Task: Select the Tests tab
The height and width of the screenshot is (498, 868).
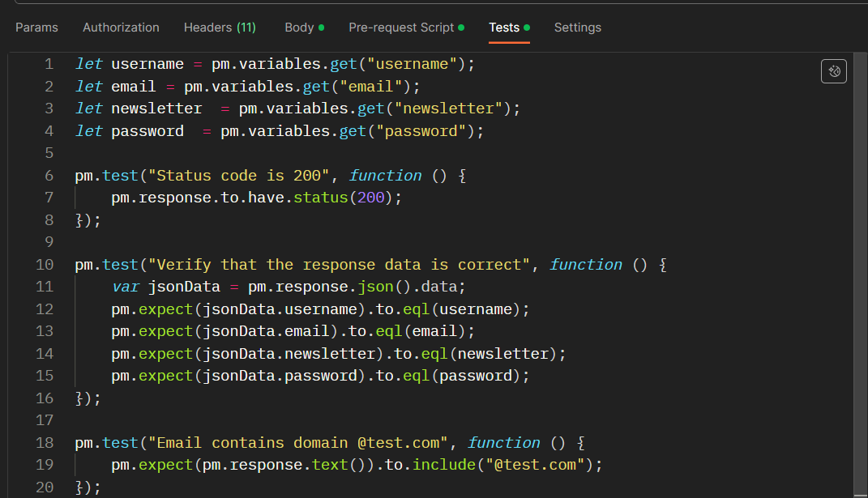Action: tap(504, 28)
